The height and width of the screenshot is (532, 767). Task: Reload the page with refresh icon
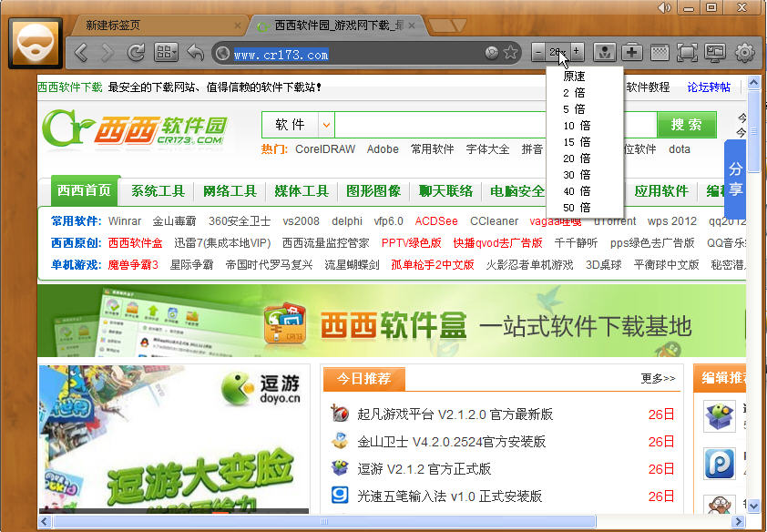136,52
